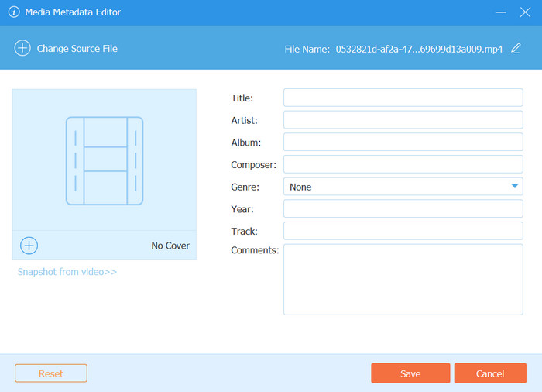Click the pencil icon to rename file
The height and width of the screenshot is (392, 542).
pos(516,48)
